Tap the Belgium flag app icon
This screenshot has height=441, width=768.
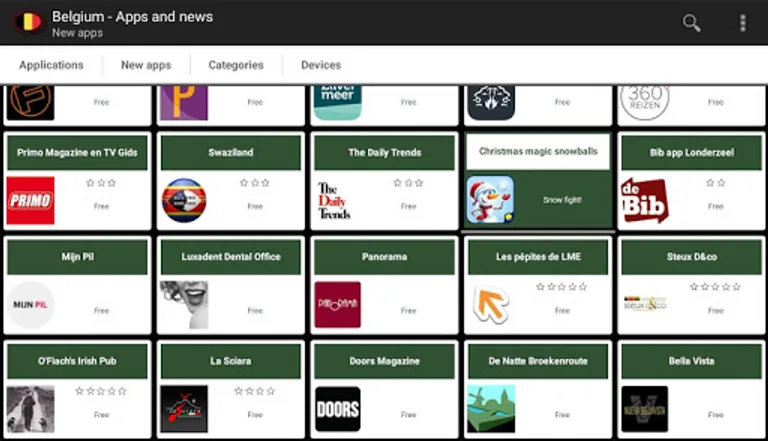[x=28, y=23]
